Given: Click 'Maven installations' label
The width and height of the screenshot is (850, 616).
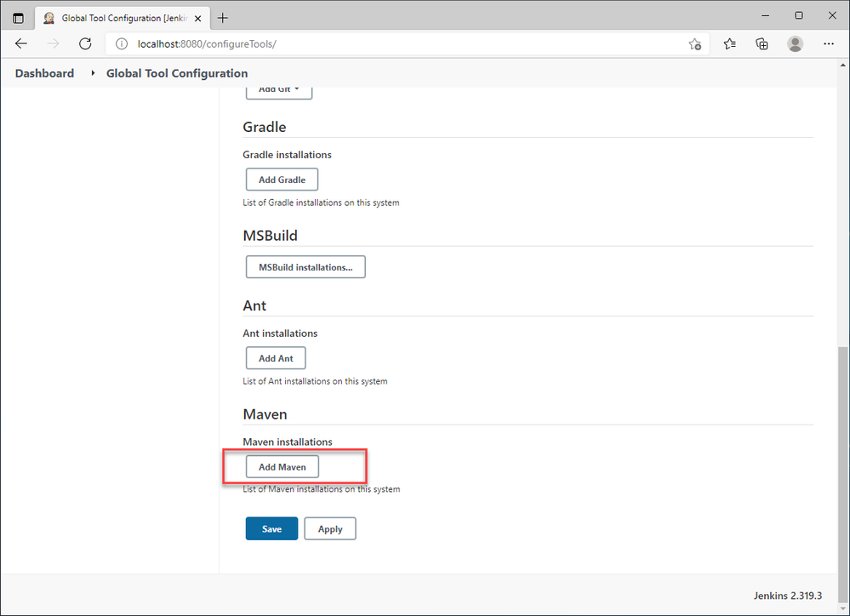Looking at the screenshot, I should tap(288, 442).
